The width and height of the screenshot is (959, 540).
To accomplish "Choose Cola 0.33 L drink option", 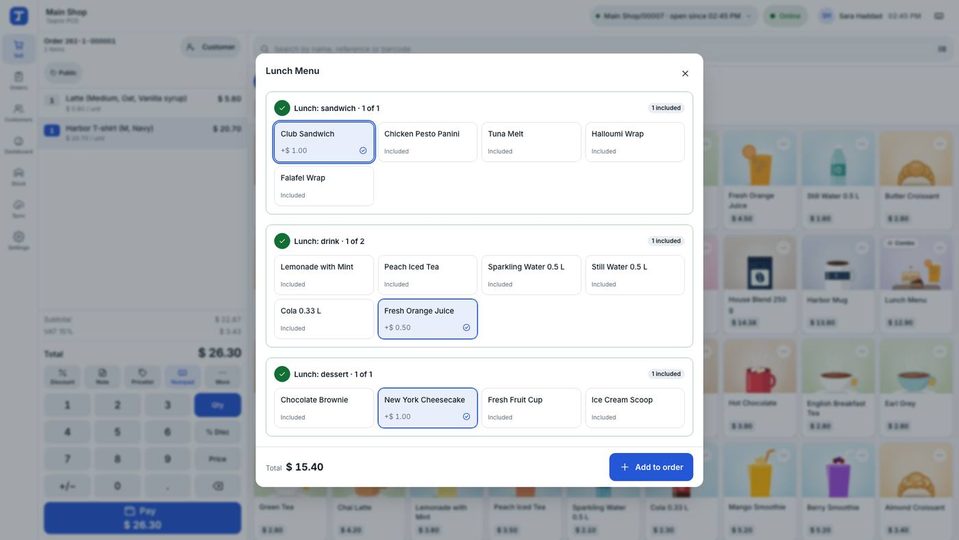I will pyautogui.click(x=324, y=319).
